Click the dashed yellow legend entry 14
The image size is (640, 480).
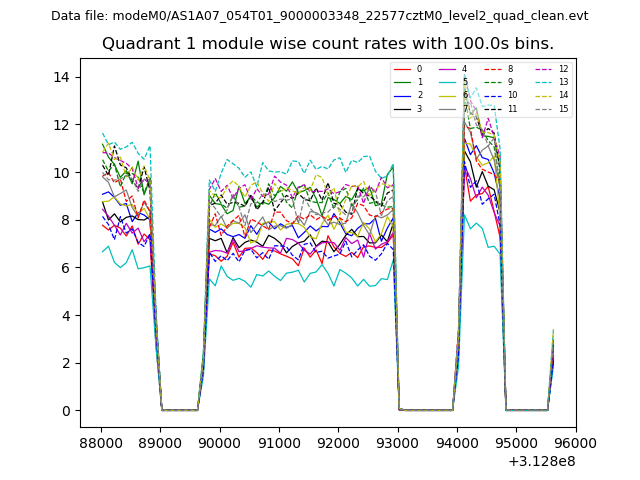pos(544,95)
